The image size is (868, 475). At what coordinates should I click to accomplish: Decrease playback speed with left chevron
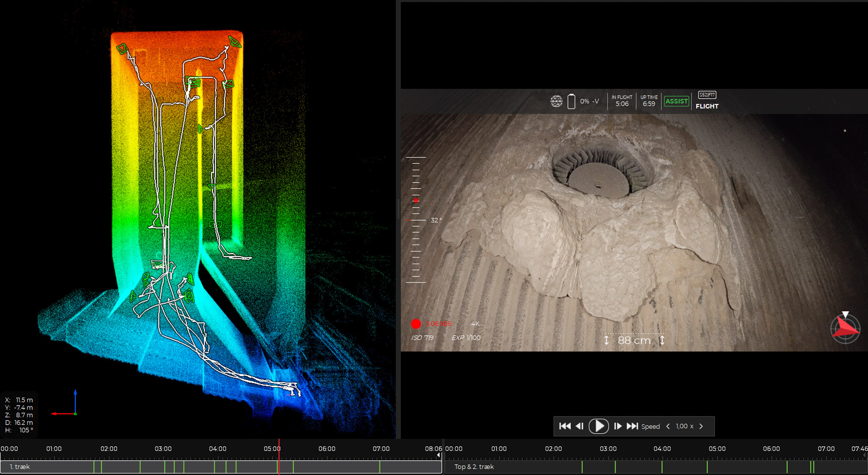point(668,426)
